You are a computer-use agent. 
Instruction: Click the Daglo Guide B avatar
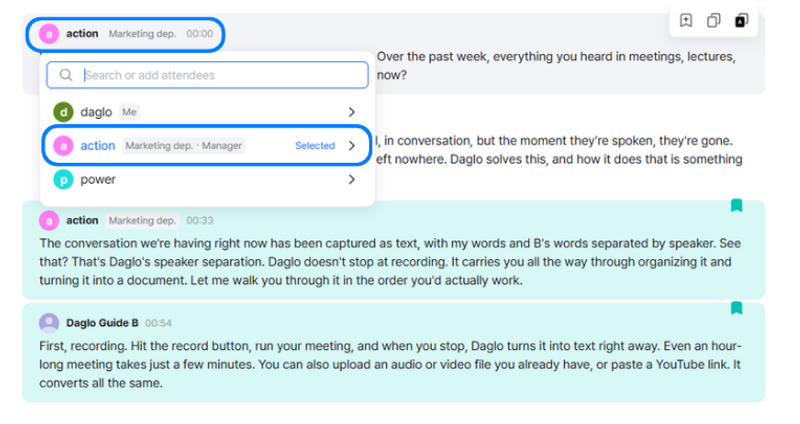click(x=49, y=323)
